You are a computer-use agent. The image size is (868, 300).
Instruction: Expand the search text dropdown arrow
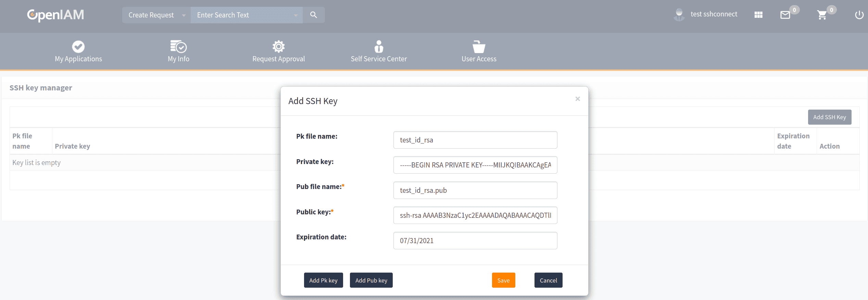pyautogui.click(x=295, y=15)
